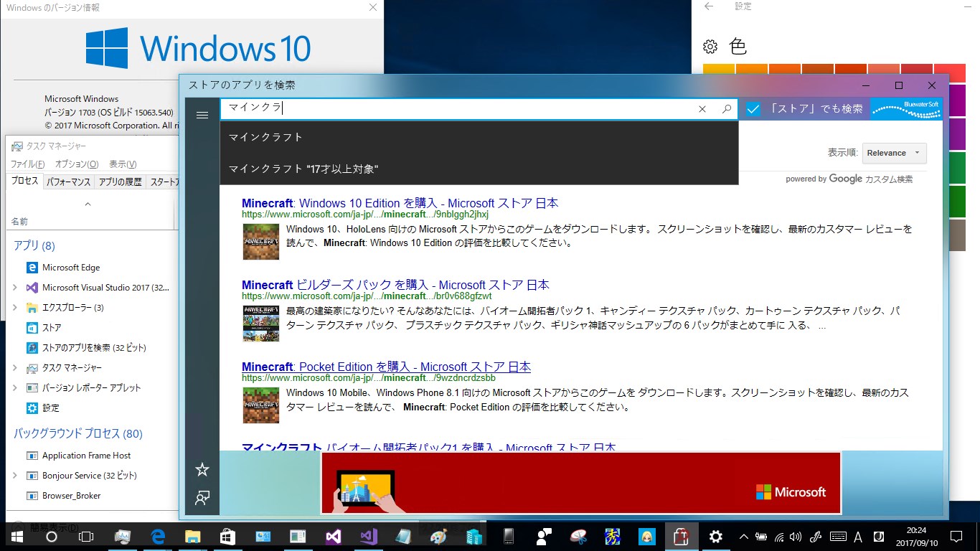Pick the leftmost yellow swatch in Settings colors

[x=718, y=69]
